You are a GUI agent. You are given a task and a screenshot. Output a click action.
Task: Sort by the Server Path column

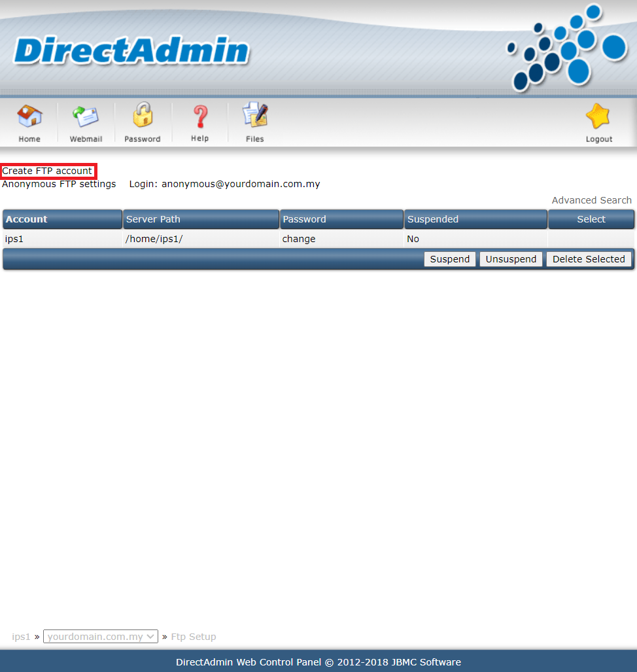(x=153, y=219)
